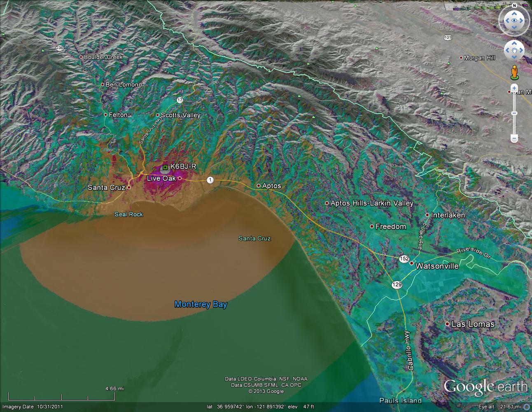Click the zoom slider handle
Screen dimensions: 532x412
[514, 113]
